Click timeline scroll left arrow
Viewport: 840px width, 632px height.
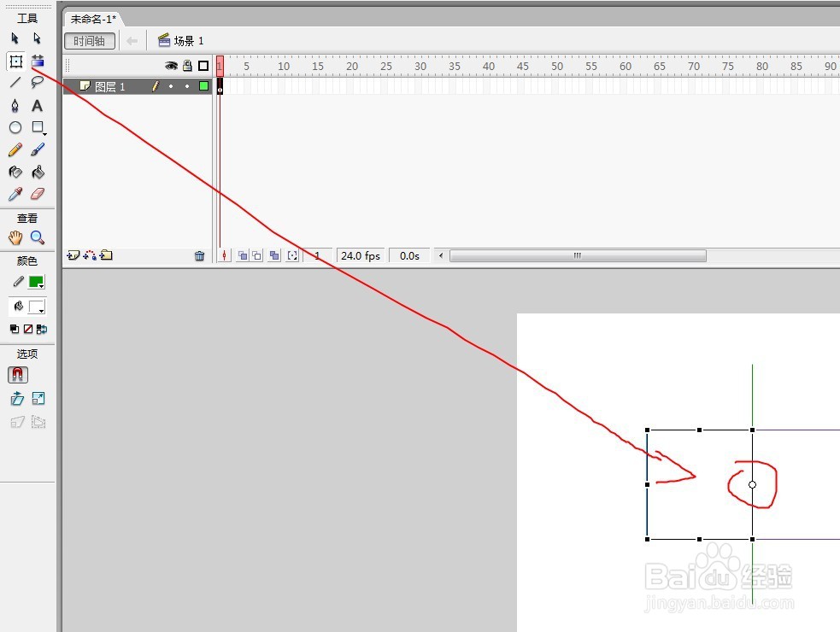pos(441,255)
